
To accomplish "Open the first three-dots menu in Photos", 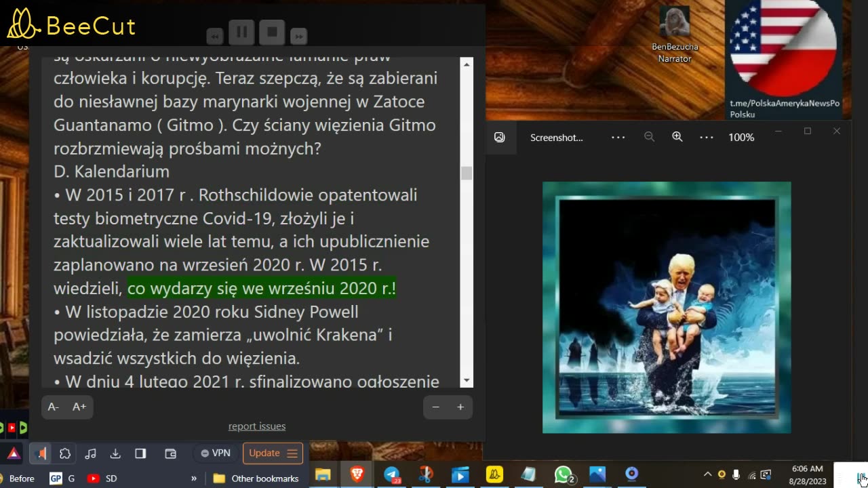I will 618,137.
